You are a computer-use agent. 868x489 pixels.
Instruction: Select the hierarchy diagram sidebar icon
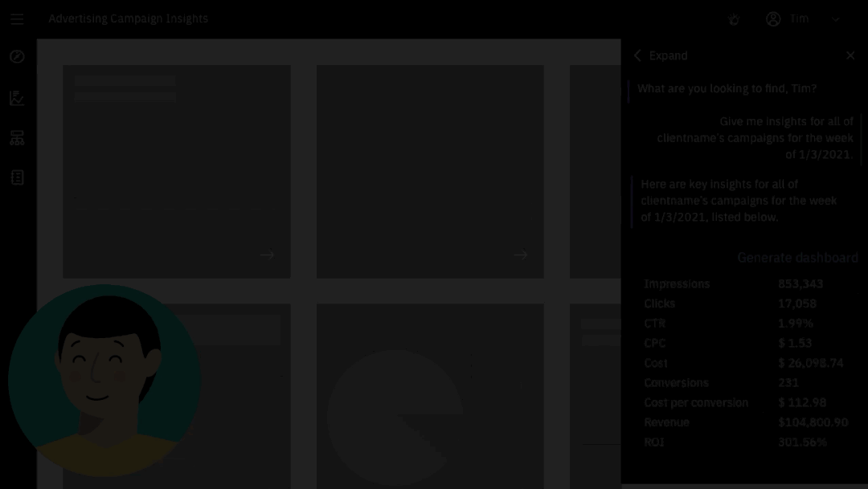point(17,138)
